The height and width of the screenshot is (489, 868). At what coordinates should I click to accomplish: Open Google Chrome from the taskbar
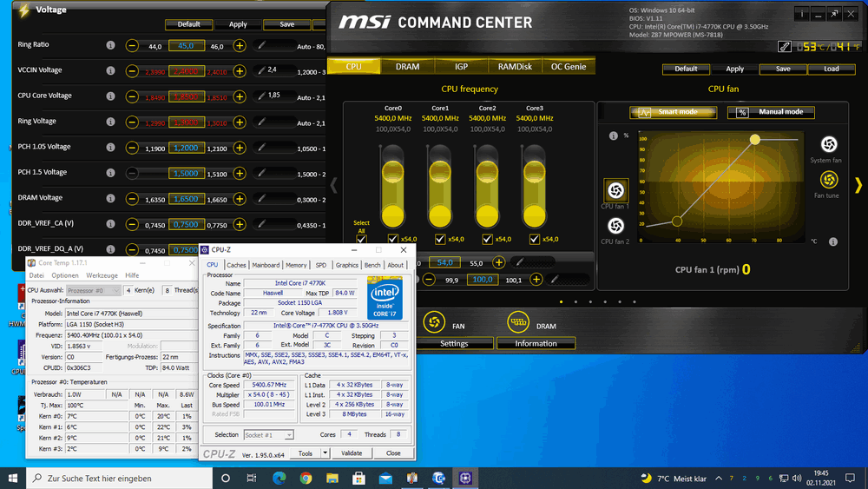[x=306, y=478]
